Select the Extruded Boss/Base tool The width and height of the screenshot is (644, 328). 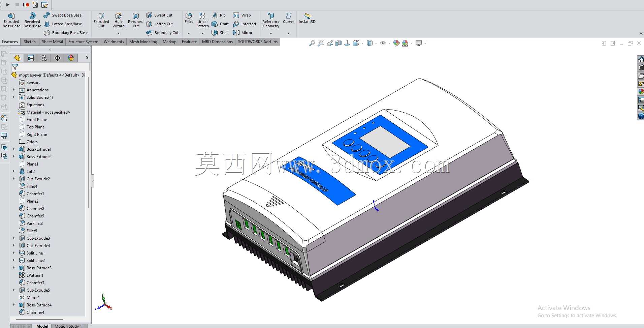[11, 20]
